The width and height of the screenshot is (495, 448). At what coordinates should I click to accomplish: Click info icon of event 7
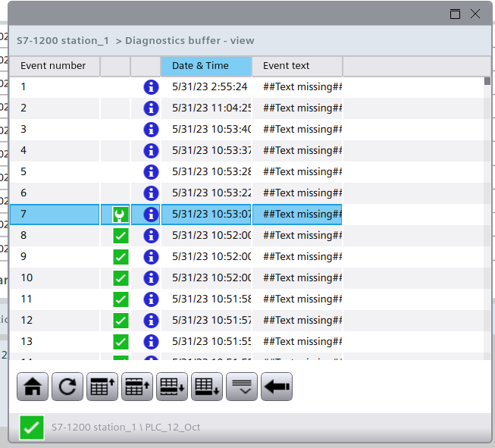[x=151, y=215]
